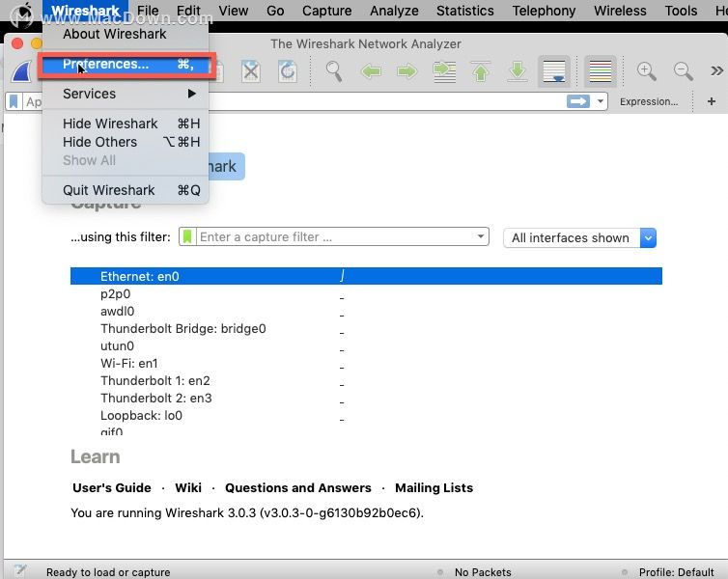Select the Loopback: lo0 interface
728x579 pixels.
coord(366,416)
